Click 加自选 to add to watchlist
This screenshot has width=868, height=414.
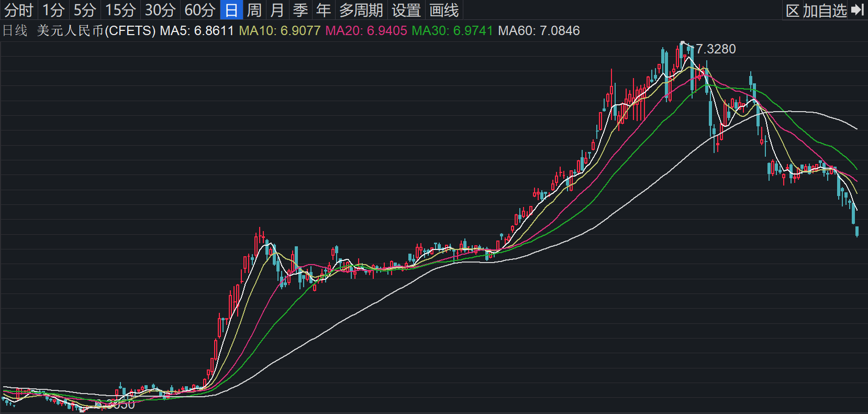click(825, 10)
